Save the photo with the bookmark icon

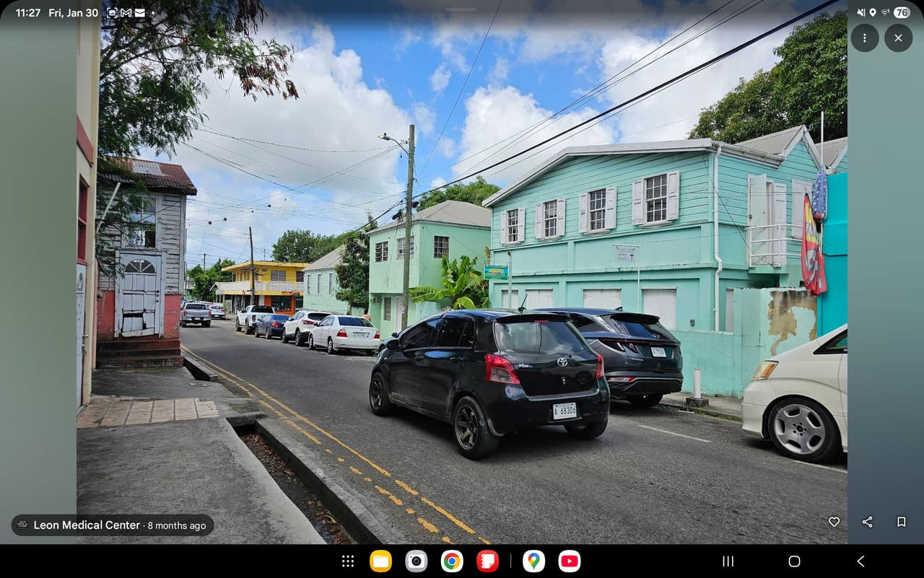click(901, 522)
